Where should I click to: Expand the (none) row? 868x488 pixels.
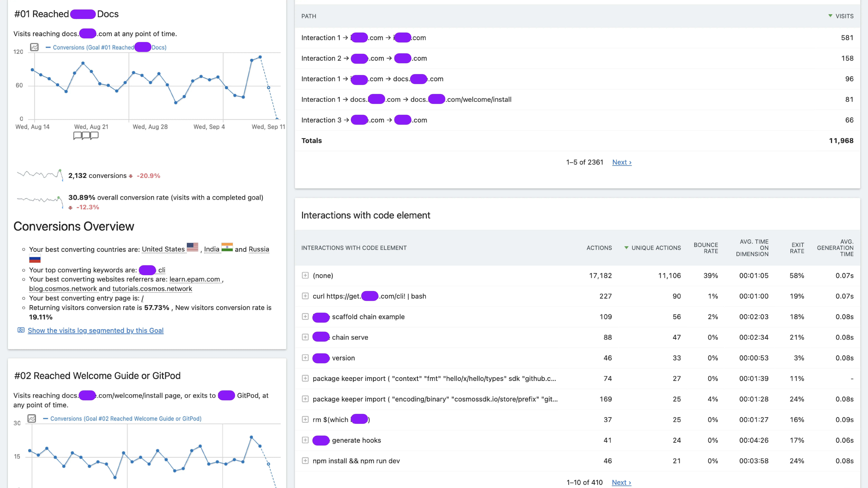[x=305, y=276]
